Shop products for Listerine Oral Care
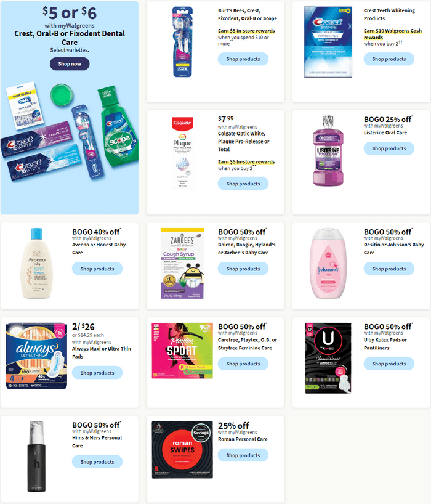This screenshot has width=431, height=504. click(x=389, y=148)
